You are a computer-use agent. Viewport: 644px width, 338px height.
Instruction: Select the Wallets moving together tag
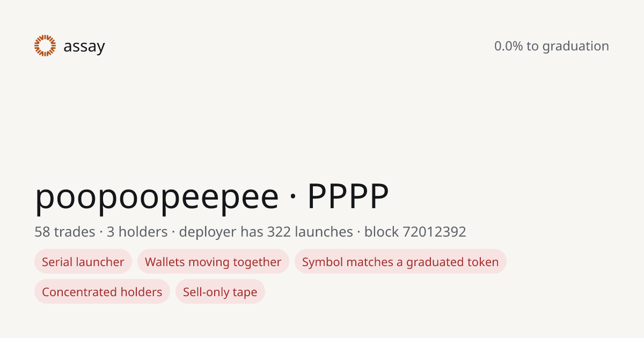[x=213, y=262]
